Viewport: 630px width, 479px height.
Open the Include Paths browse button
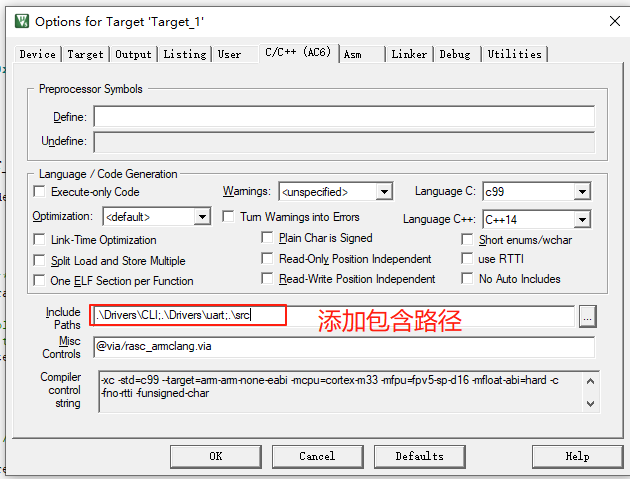click(x=587, y=316)
